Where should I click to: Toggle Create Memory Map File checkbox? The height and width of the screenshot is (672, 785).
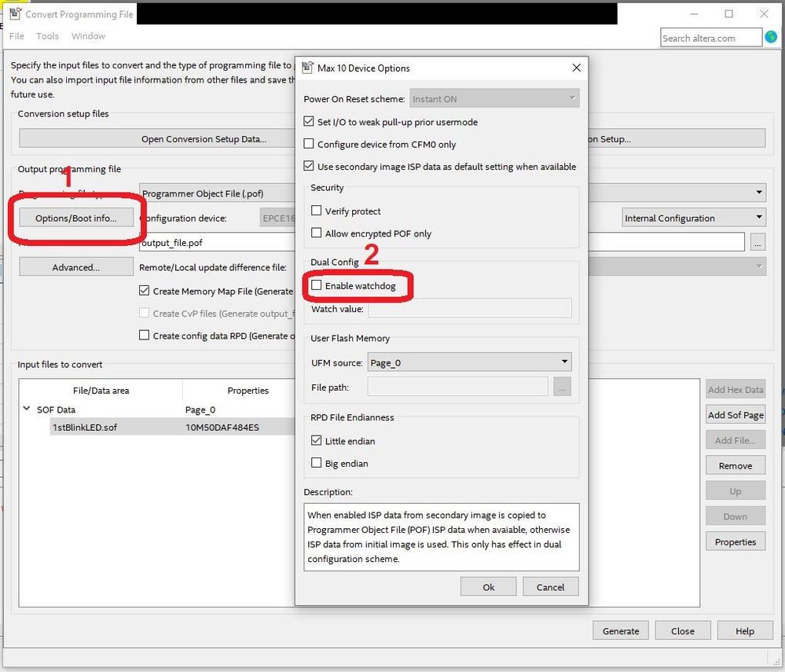pyautogui.click(x=144, y=291)
